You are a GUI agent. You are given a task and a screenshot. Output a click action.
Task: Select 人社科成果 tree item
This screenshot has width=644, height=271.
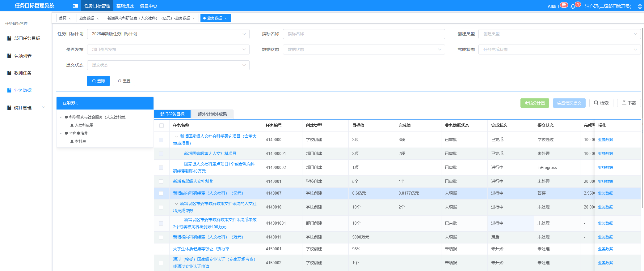(x=82, y=125)
